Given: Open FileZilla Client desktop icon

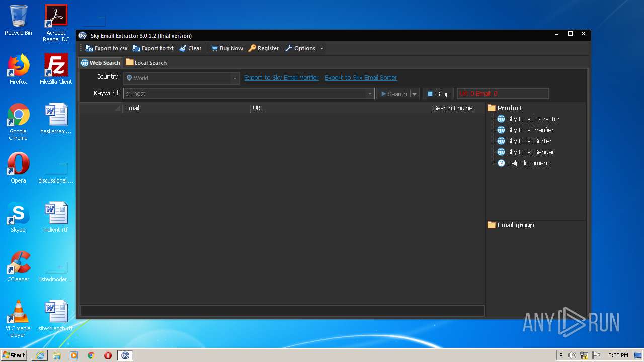Looking at the screenshot, I should [x=56, y=69].
